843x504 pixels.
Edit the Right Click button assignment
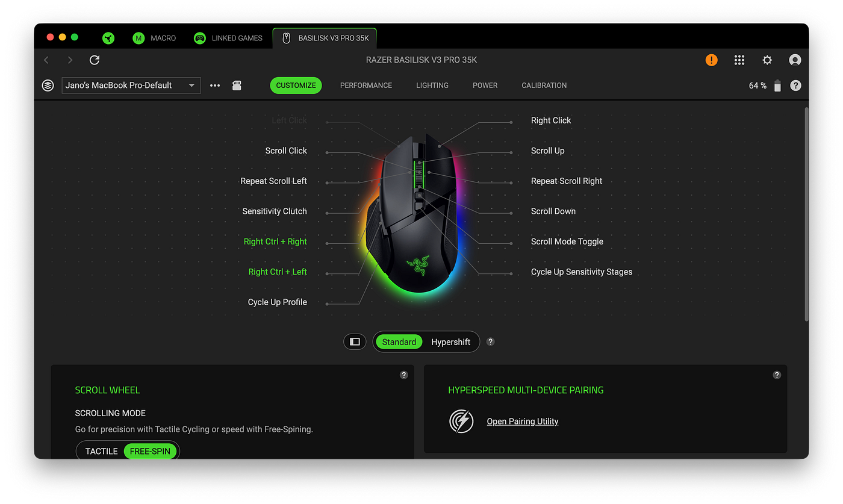[x=551, y=120]
